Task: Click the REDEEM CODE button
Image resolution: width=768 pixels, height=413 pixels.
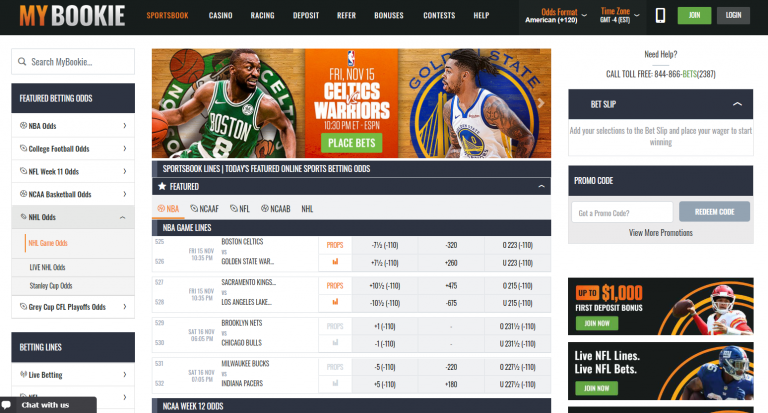Action: click(714, 212)
